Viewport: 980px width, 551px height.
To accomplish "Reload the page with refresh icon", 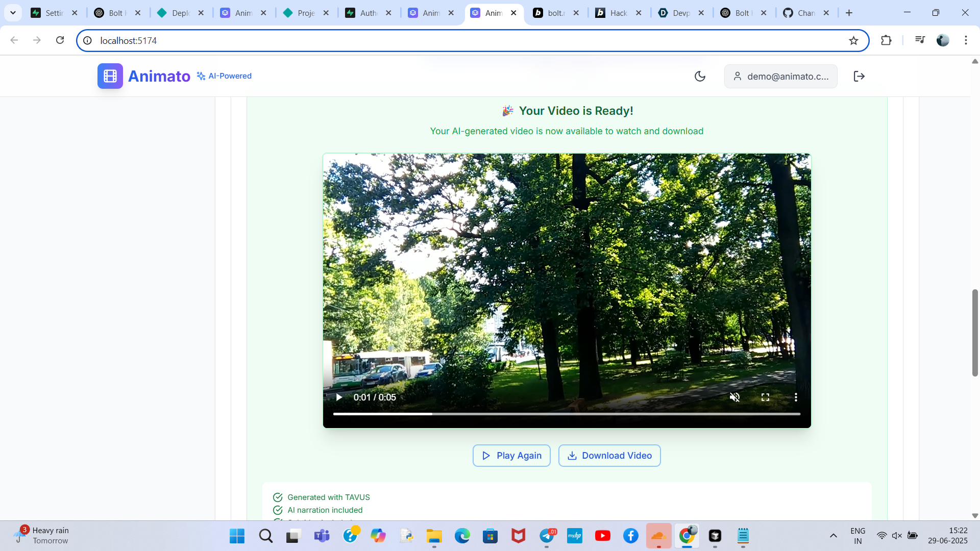I will click(60, 40).
